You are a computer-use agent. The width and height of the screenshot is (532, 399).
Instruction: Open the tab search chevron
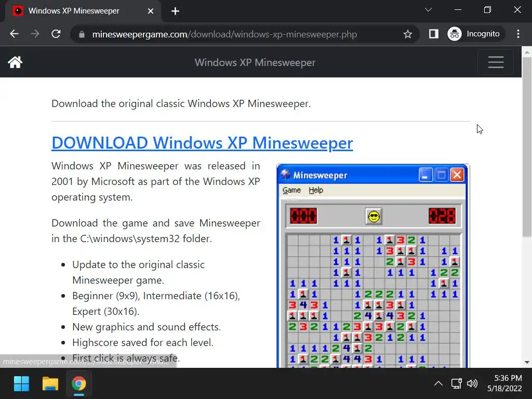coord(428,10)
